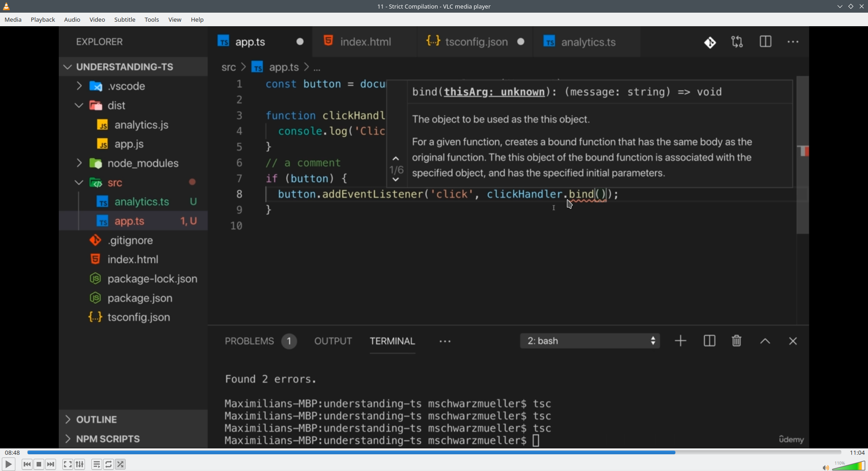The height and width of the screenshot is (471, 868).
Task: Click the source control diamond icon
Action: point(710,42)
